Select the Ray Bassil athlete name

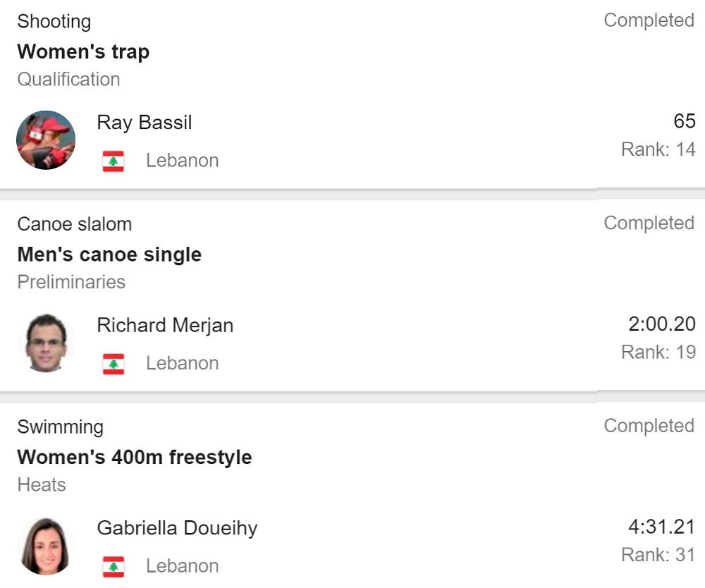pyautogui.click(x=145, y=123)
